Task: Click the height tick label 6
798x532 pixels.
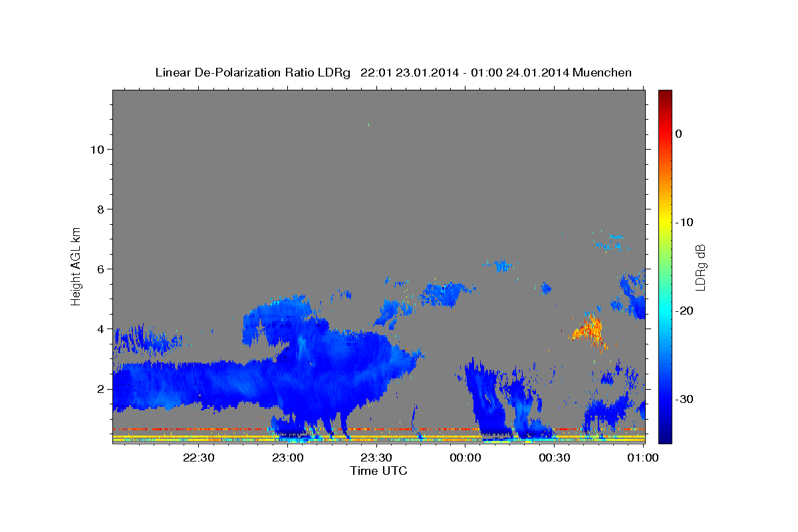Action: click(x=100, y=269)
